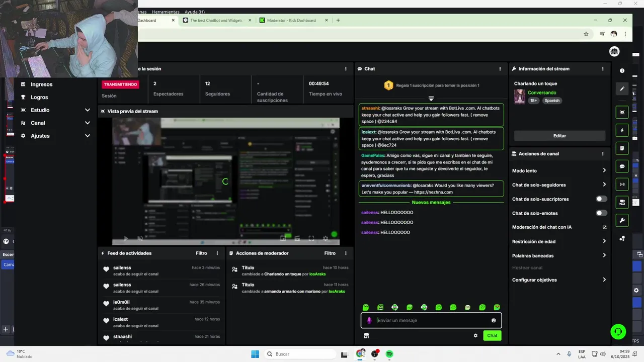
Task: Click Nuevos mensajes divider to jump down
Action: (431, 202)
